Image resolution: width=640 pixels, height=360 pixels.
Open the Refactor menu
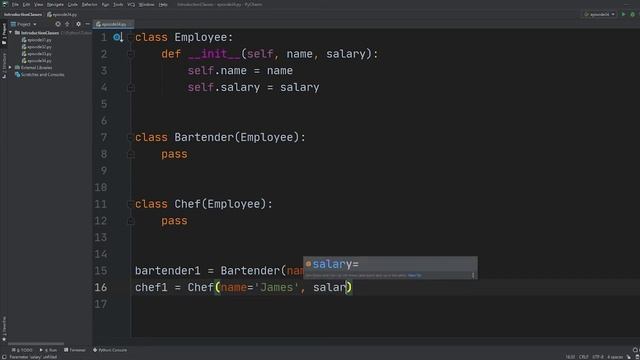pos(89,4)
